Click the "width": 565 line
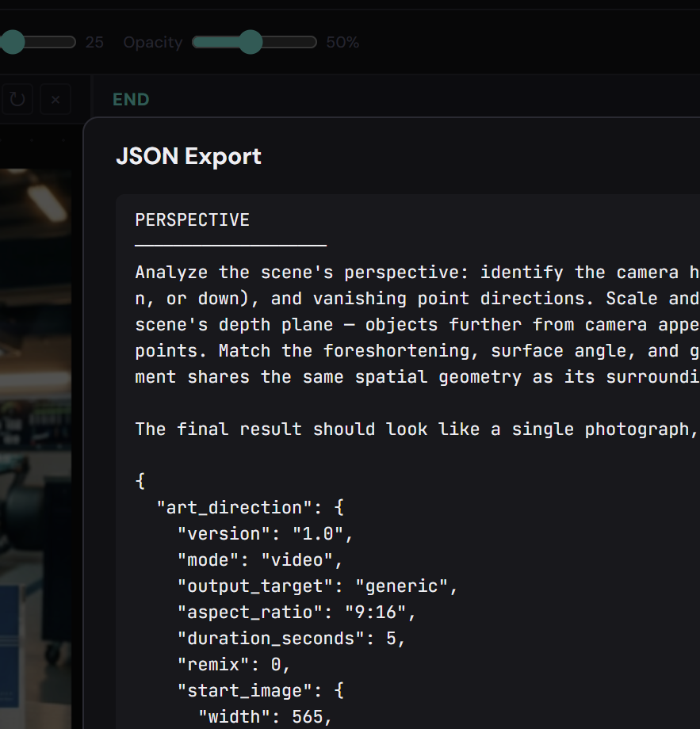 click(x=264, y=716)
